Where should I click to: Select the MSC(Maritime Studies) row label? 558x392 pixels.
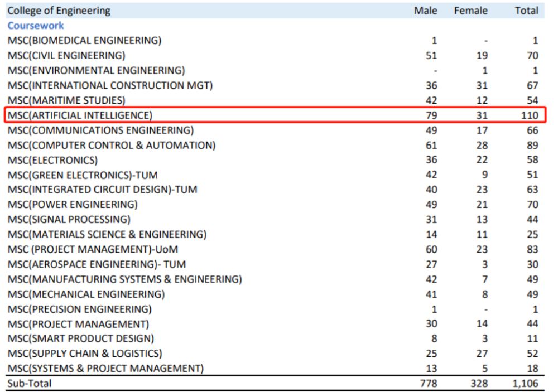point(66,100)
